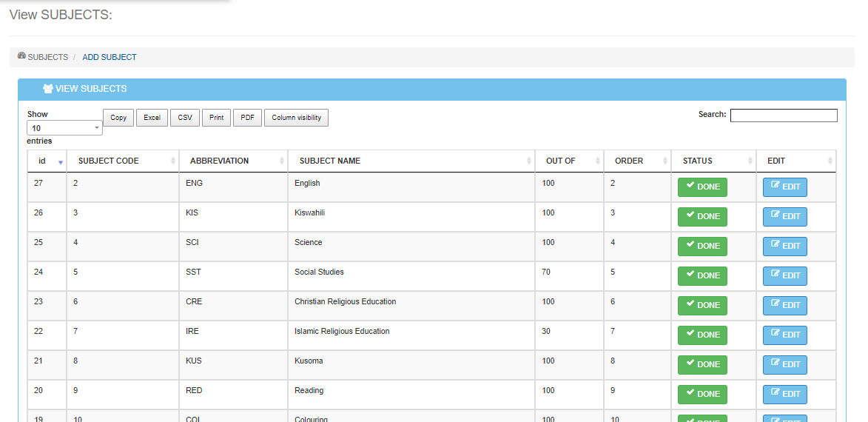Viewport: 868px width, 422px height.
Task: Click sort icon on SUBJECT NAME column
Action: (x=528, y=161)
